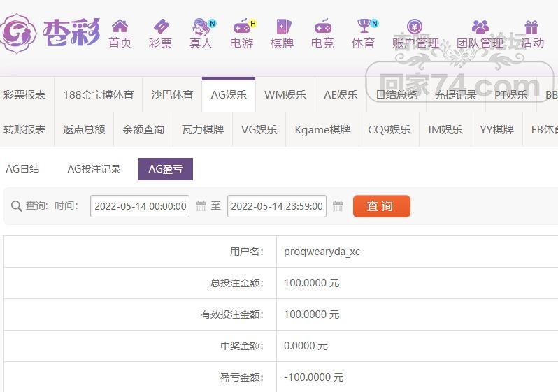Click the 首页 home icon

tap(120, 27)
